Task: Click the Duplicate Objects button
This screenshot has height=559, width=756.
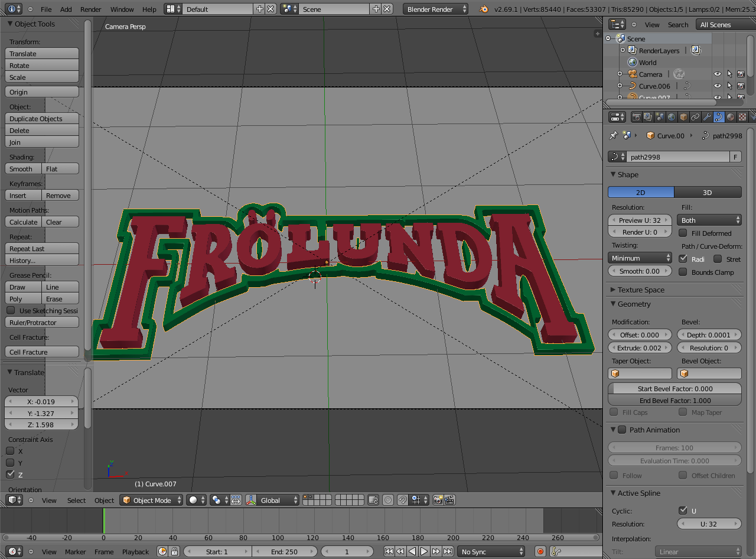Action: click(x=42, y=118)
